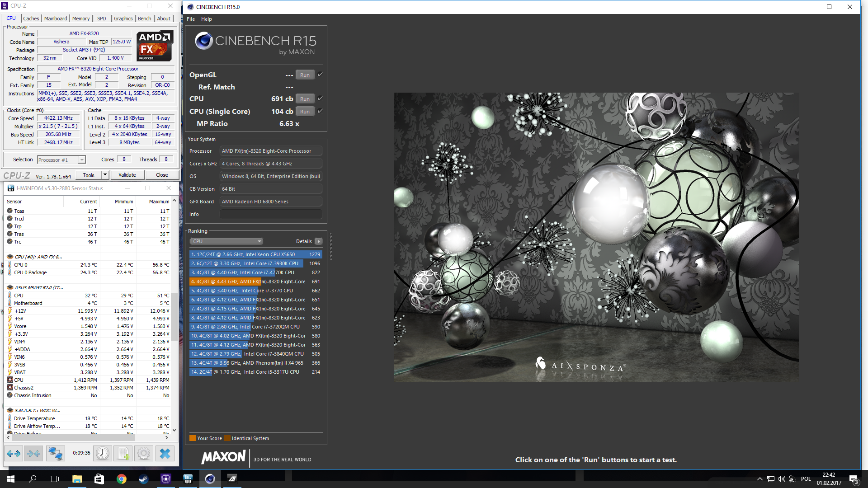Open CPU-Z Tools dropdown arrow
The width and height of the screenshot is (868, 488).
(x=105, y=175)
